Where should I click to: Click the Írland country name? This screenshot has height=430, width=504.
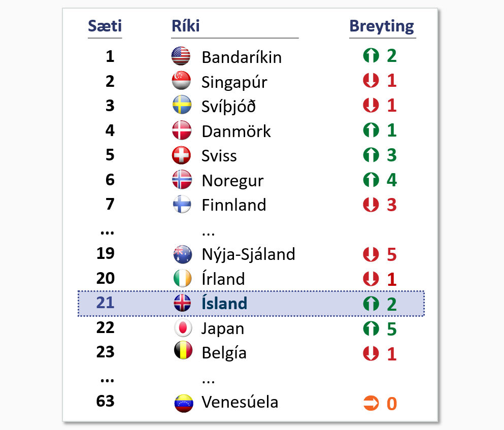click(223, 278)
